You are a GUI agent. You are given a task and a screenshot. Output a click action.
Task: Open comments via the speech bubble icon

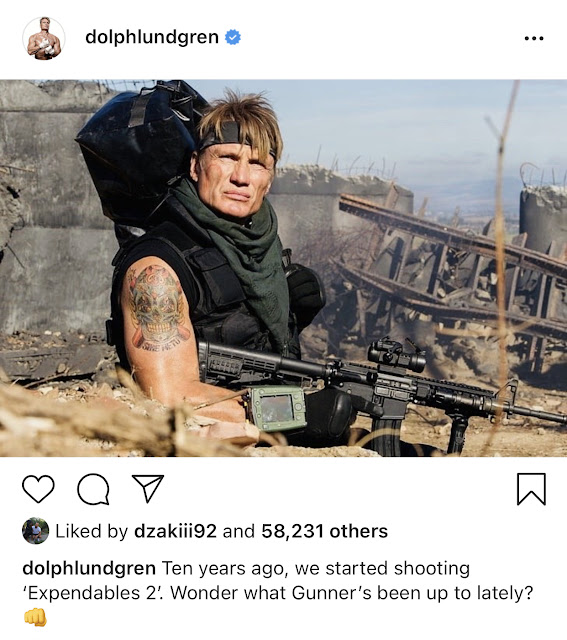tap(93, 489)
